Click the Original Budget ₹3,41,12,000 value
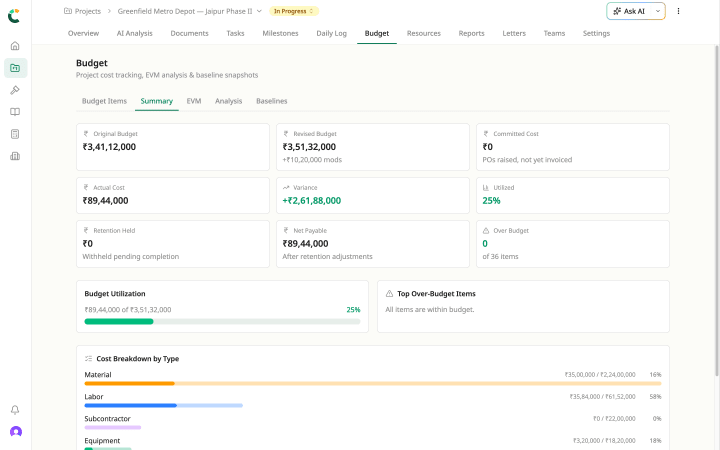This screenshot has height=450, width=720. 109,147
